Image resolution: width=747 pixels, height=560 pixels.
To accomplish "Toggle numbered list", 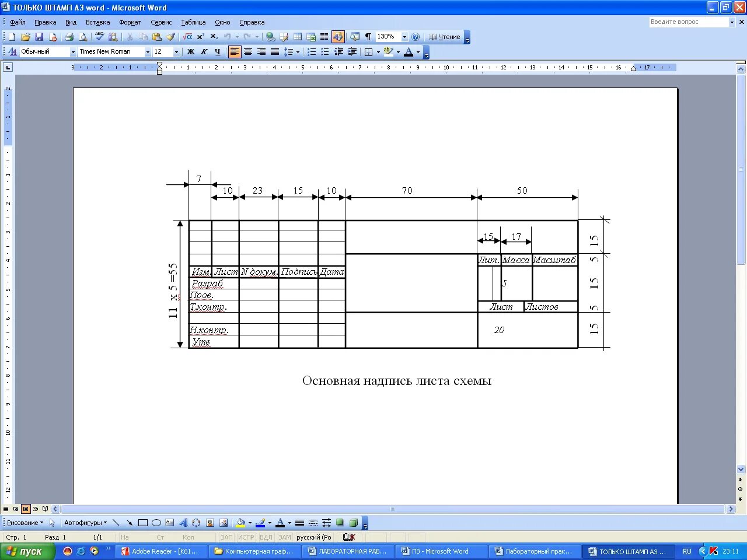I will (x=312, y=52).
